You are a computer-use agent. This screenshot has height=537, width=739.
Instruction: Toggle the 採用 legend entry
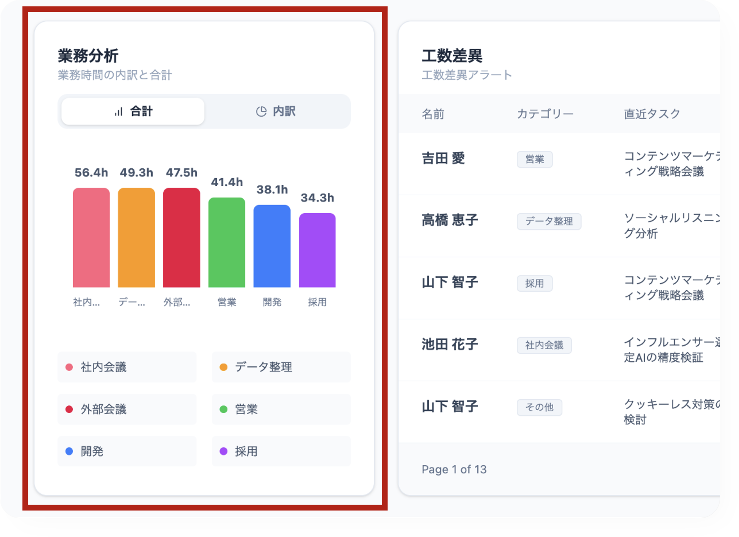point(281,451)
